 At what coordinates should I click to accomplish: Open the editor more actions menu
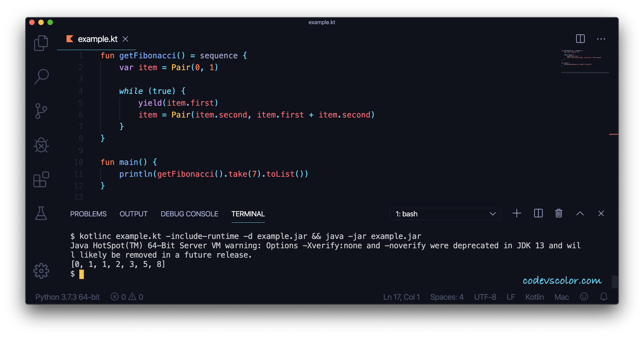pos(601,39)
